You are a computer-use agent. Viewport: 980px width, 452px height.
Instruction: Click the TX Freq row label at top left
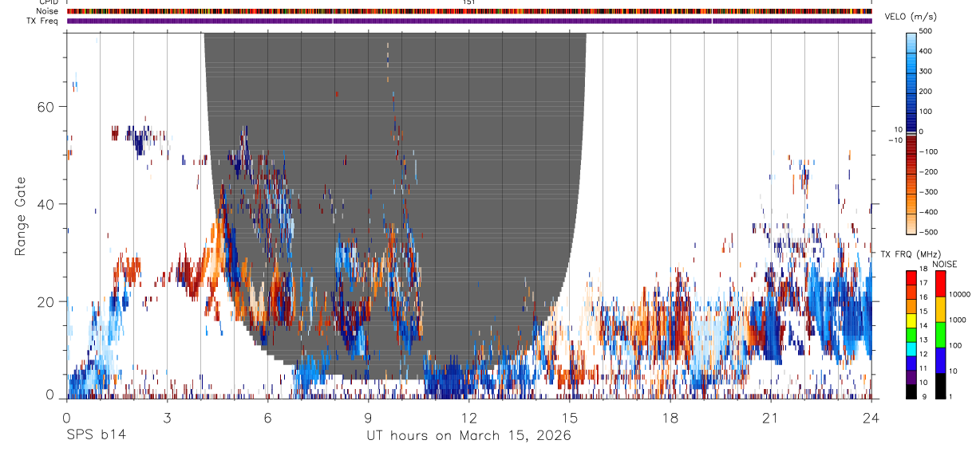42,21
